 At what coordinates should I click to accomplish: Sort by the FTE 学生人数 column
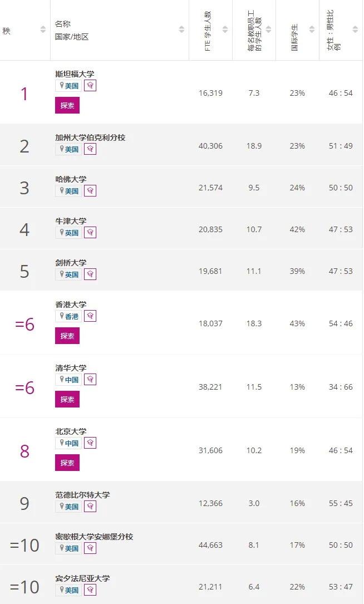point(225,30)
